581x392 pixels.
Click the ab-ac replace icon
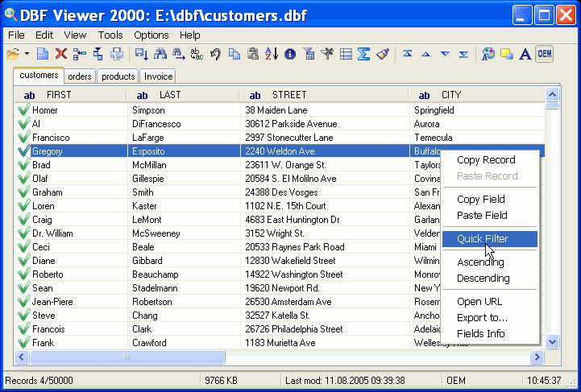click(x=197, y=54)
